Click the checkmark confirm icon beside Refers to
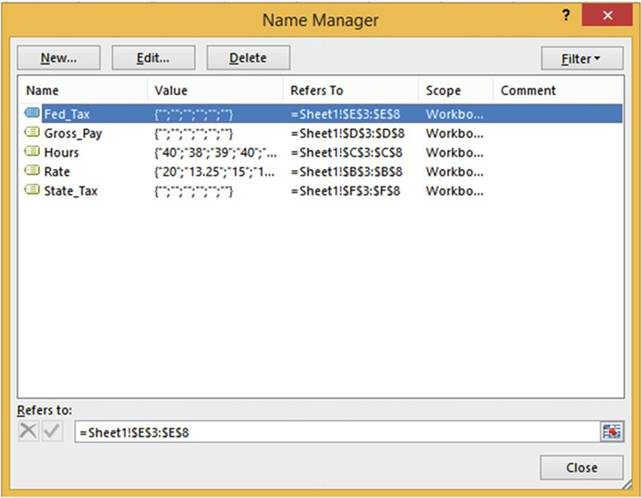641x498 pixels. click(52, 431)
